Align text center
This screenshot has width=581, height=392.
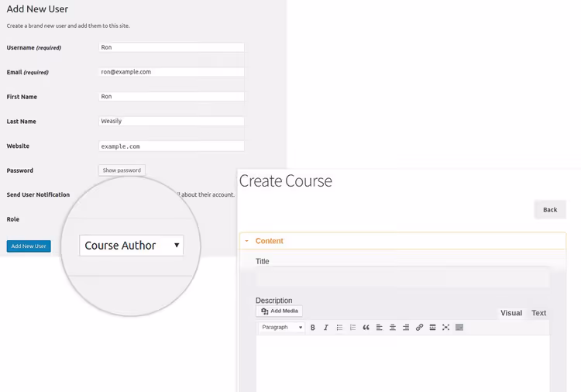coord(393,328)
